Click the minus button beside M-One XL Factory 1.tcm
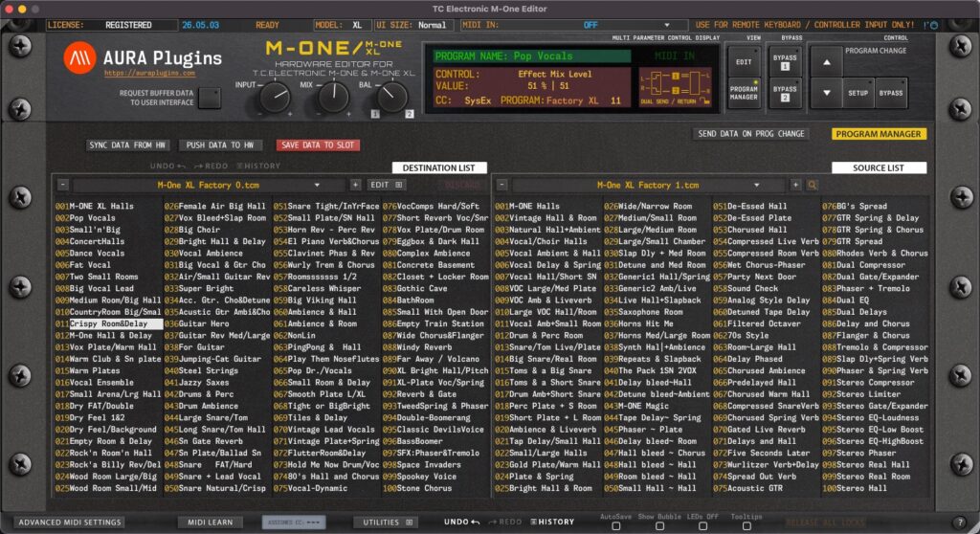The image size is (980, 534). tap(501, 185)
